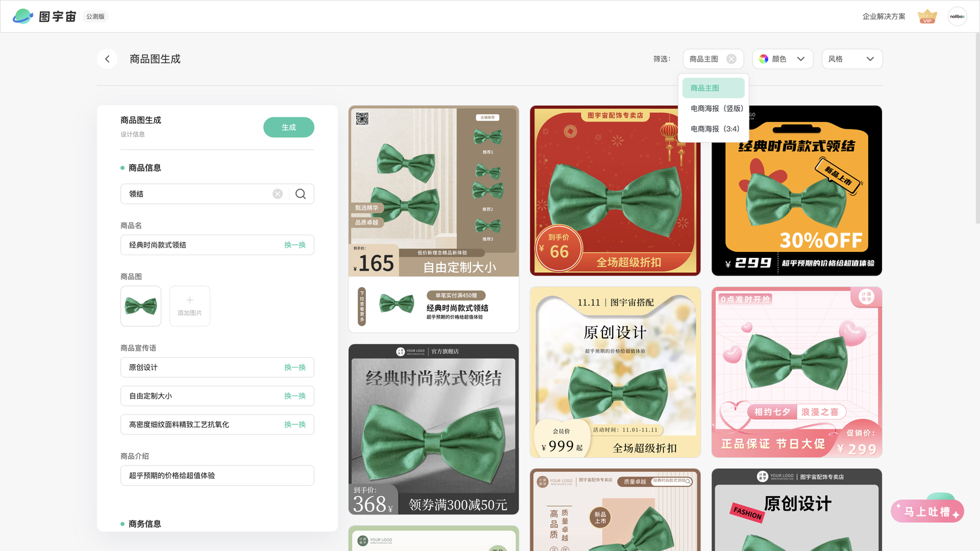Clear the 商品主图 filter with X icon
This screenshot has height=551, width=980.
(731, 59)
